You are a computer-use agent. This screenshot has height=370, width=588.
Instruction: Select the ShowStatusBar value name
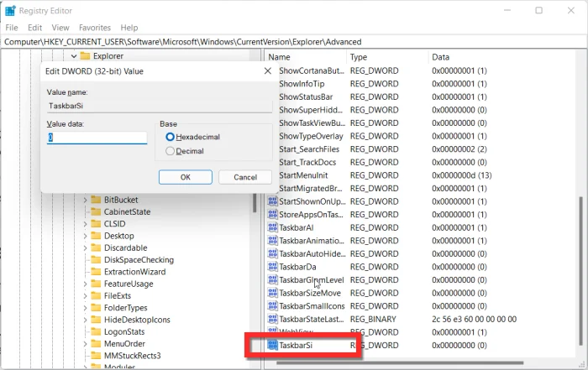306,97
